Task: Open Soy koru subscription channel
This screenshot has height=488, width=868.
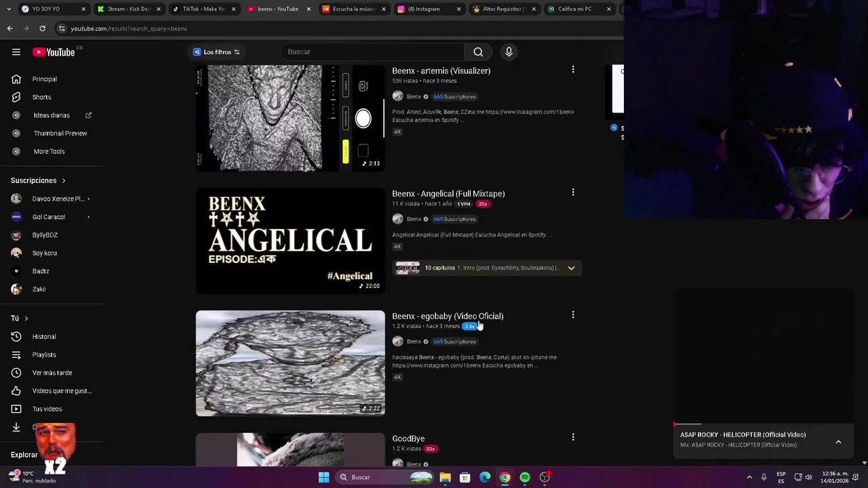Action: (x=52, y=253)
